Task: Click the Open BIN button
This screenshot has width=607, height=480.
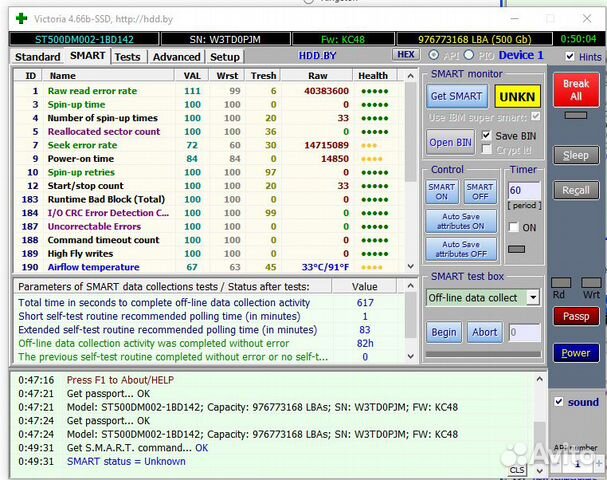Action: [450, 142]
